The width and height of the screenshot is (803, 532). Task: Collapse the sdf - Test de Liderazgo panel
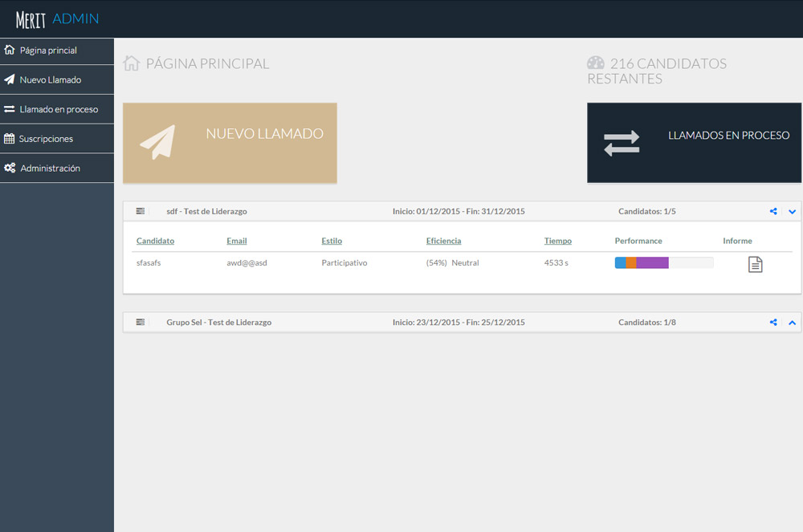tap(792, 212)
